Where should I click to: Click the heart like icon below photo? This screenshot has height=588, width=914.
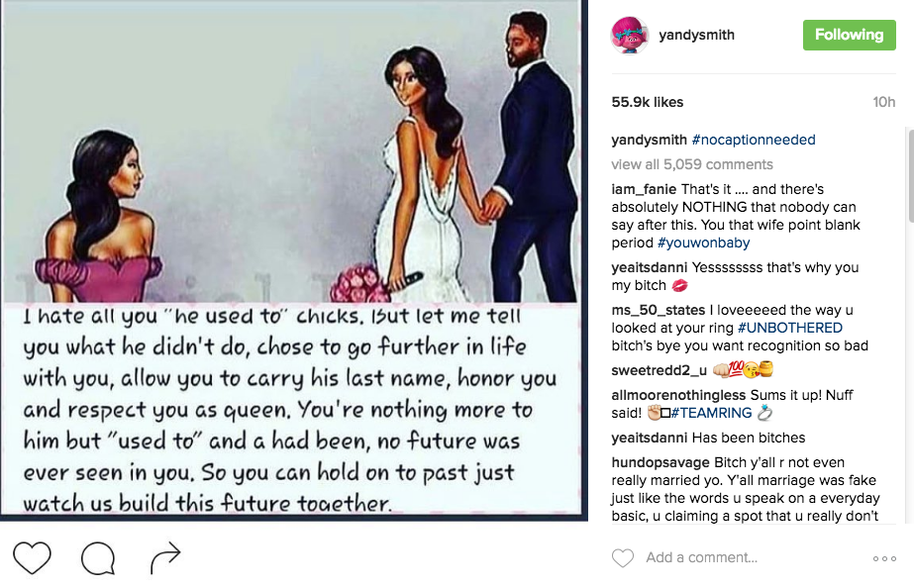(32, 558)
